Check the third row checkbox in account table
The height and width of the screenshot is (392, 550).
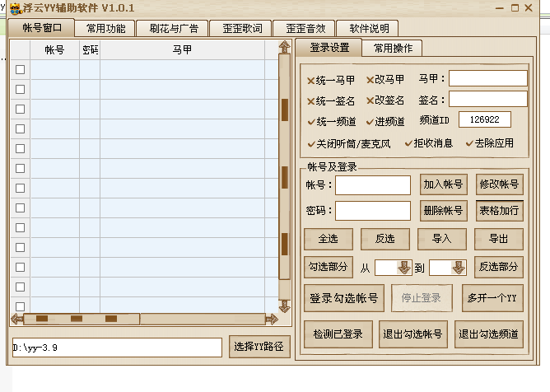point(20,110)
